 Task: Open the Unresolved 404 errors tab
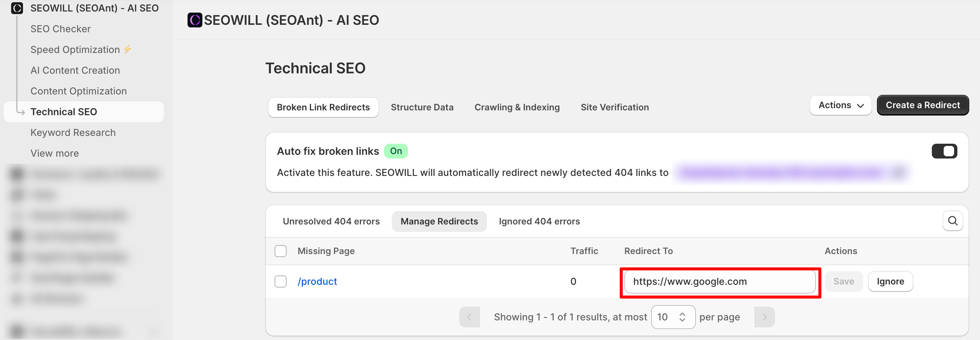tap(331, 221)
